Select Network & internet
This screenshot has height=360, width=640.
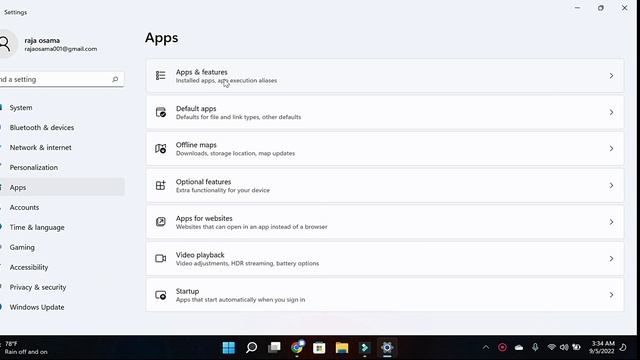(62, 147)
